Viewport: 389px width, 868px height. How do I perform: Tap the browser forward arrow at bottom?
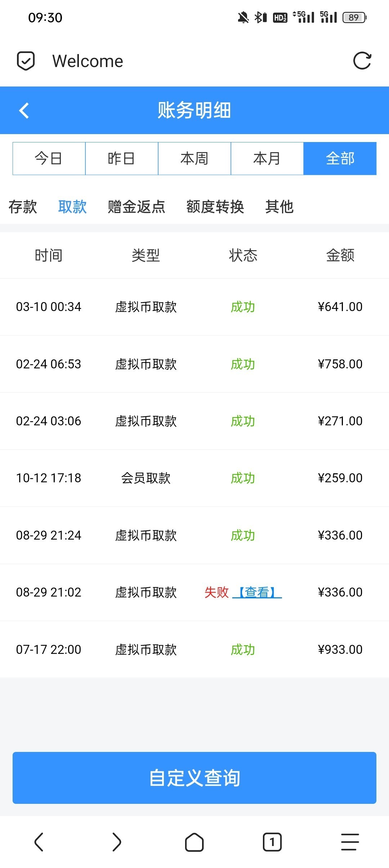pos(116,842)
